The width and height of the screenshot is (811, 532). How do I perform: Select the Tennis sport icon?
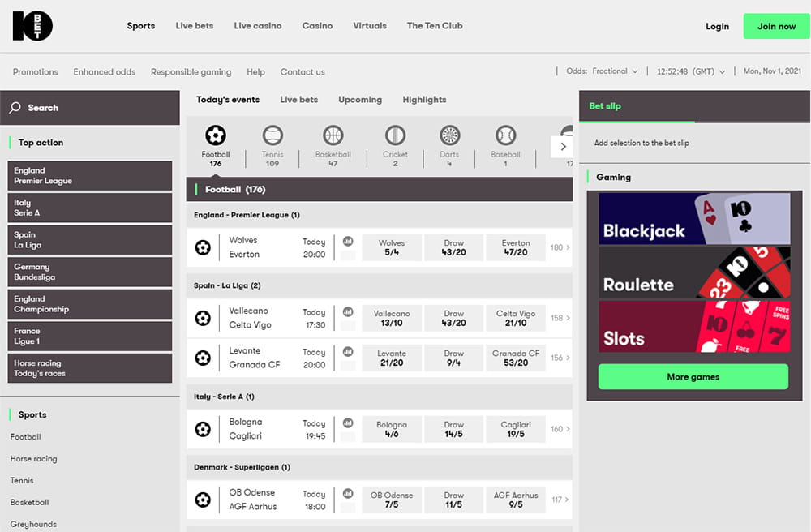[272, 135]
